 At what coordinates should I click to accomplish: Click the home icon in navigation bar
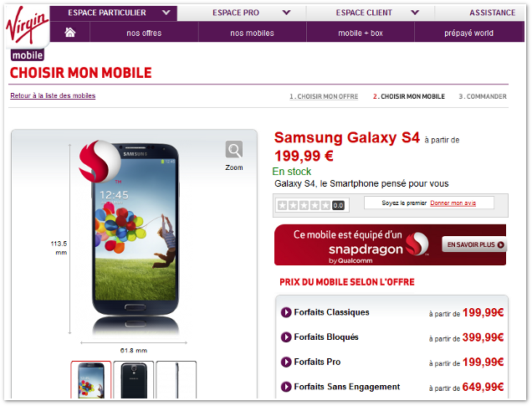(70, 33)
